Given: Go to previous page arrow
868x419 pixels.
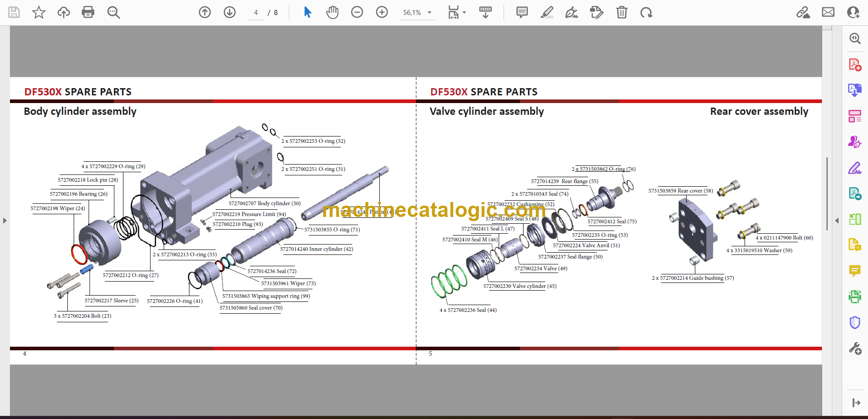Looking at the screenshot, I should [205, 12].
